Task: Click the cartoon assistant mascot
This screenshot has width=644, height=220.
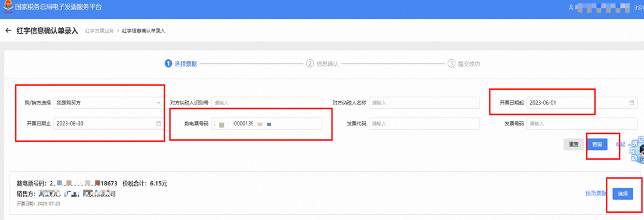Action: 637,151
